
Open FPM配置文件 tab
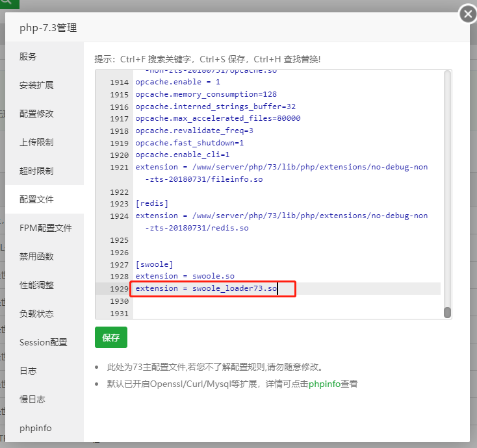click(x=45, y=228)
